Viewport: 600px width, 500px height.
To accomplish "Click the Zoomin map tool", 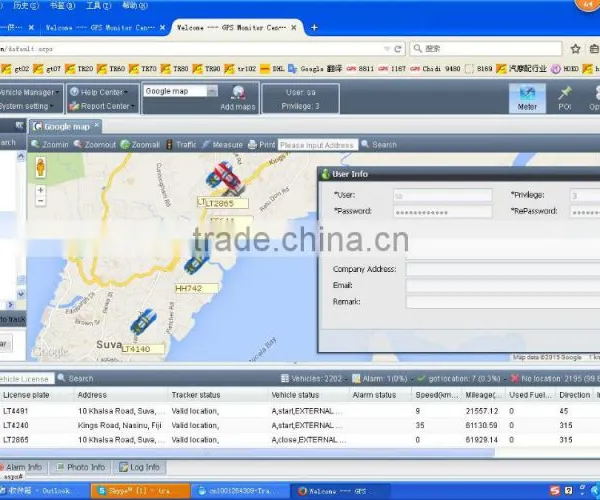I will click(50, 145).
